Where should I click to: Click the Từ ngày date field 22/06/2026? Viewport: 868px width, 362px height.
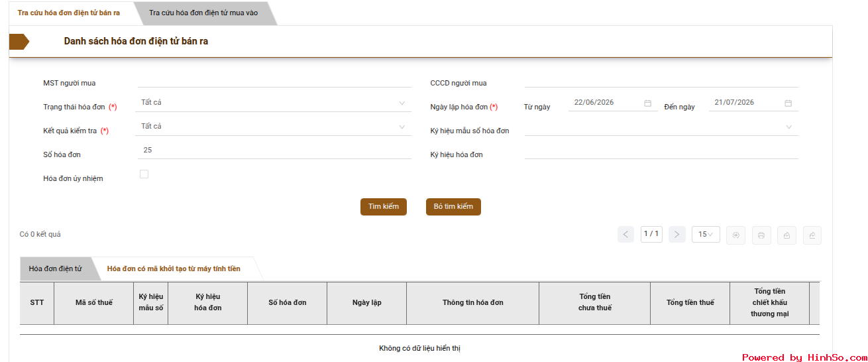click(613, 103)
